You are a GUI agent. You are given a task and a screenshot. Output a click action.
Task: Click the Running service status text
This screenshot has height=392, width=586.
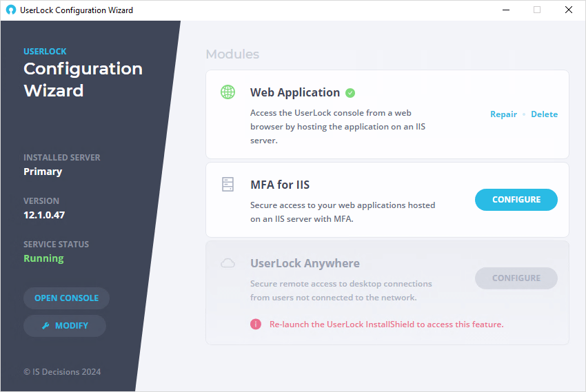[x=43, y=258]
